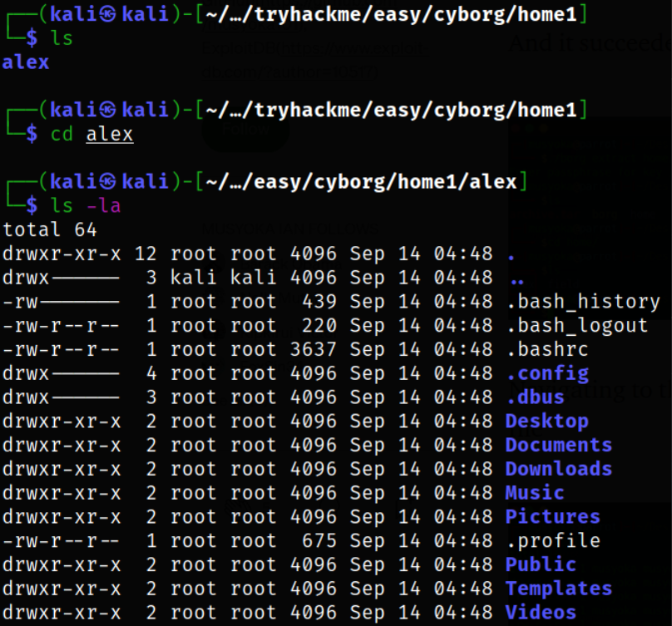Select the Public directory name

click(x=541, y=565)
